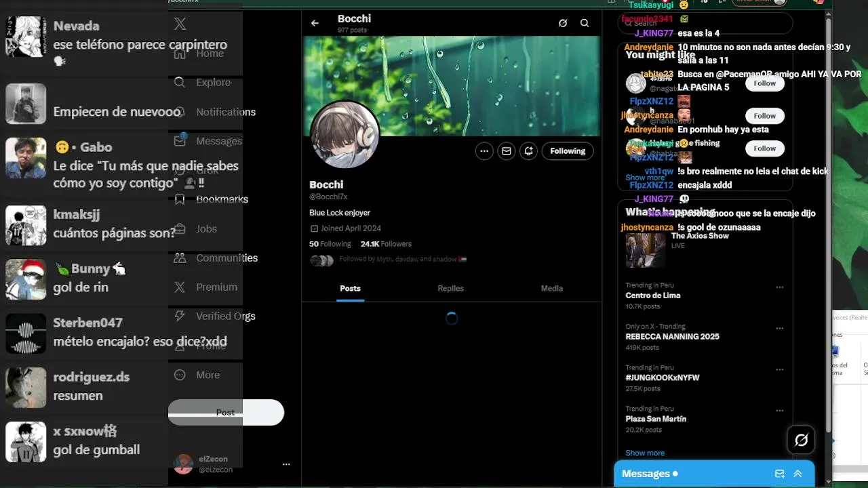The width and height of the screenshot is (868, 488).
Task: Click the Jobs briefcase icon
Action: click(x=180, y=229)
